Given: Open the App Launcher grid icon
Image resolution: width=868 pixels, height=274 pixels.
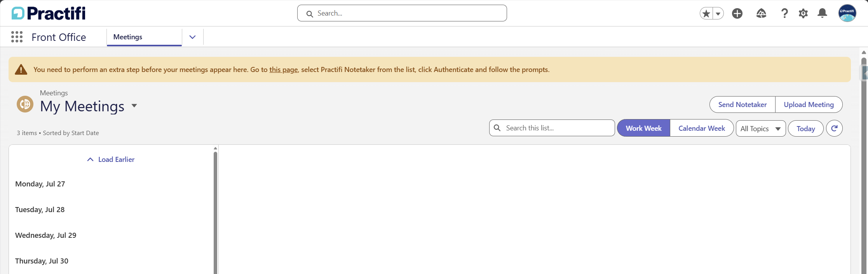Looking at the screenshot, I should (x=17, y=37).
